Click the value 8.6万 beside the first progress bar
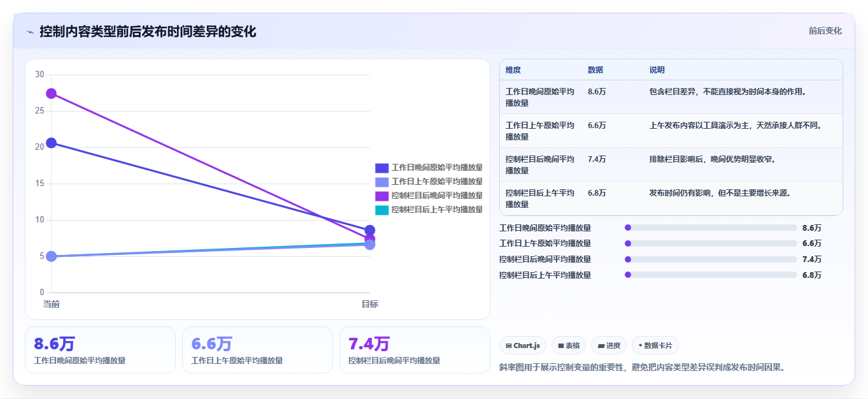Viewport: 868px width, 399px height. coord(812,228)
